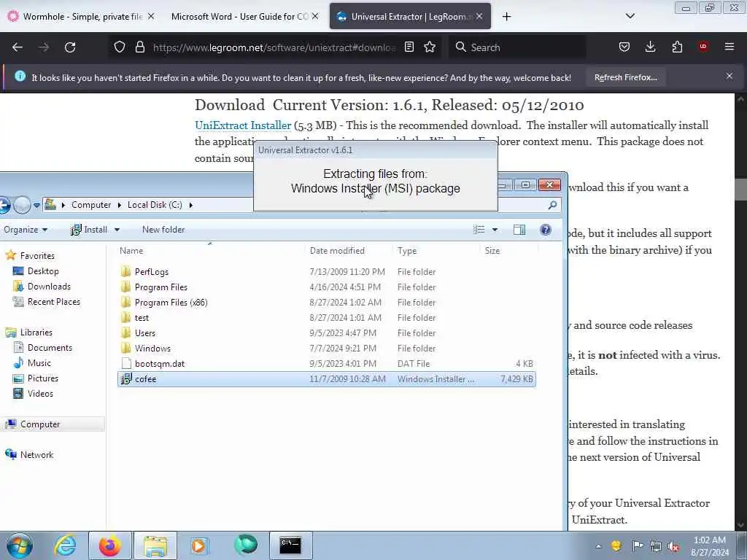Change your view icon in Explorer
Image resolution: width=747 pixels, height=560 pixels.
[479, 230]
